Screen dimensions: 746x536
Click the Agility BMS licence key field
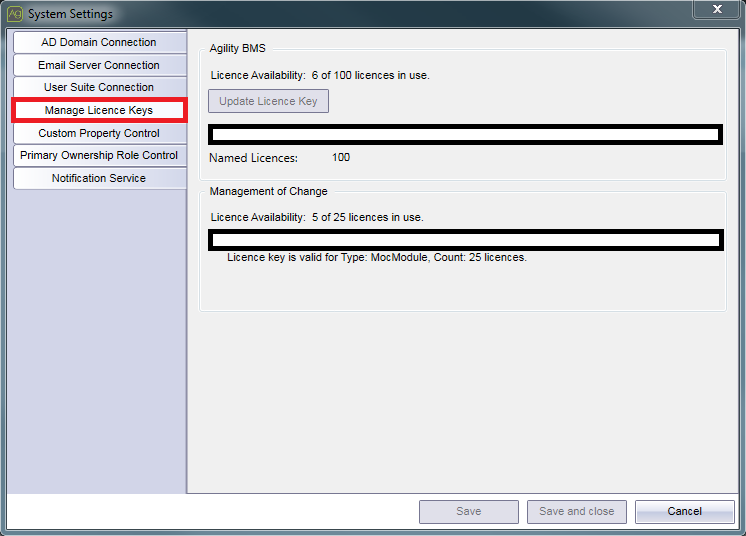[465, 135]
